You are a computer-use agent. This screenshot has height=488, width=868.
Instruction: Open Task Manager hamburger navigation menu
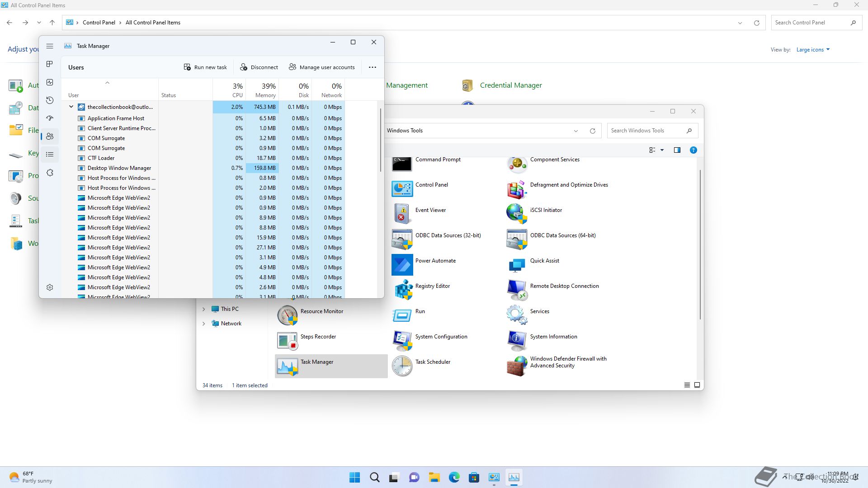50,46
